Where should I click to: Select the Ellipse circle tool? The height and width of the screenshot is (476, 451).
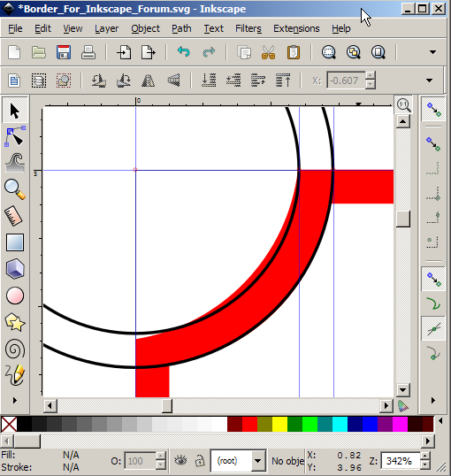tap(15, 296)
